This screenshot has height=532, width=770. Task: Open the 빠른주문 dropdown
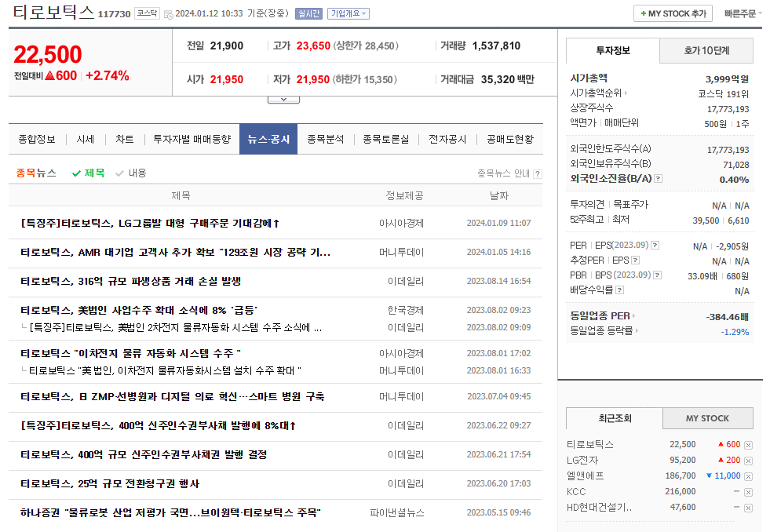(743, 14)
